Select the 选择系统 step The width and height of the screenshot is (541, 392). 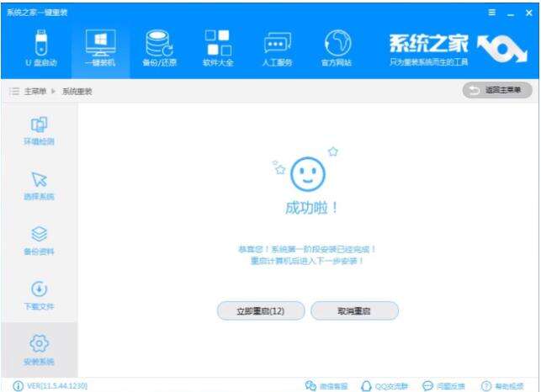[39, 186]
